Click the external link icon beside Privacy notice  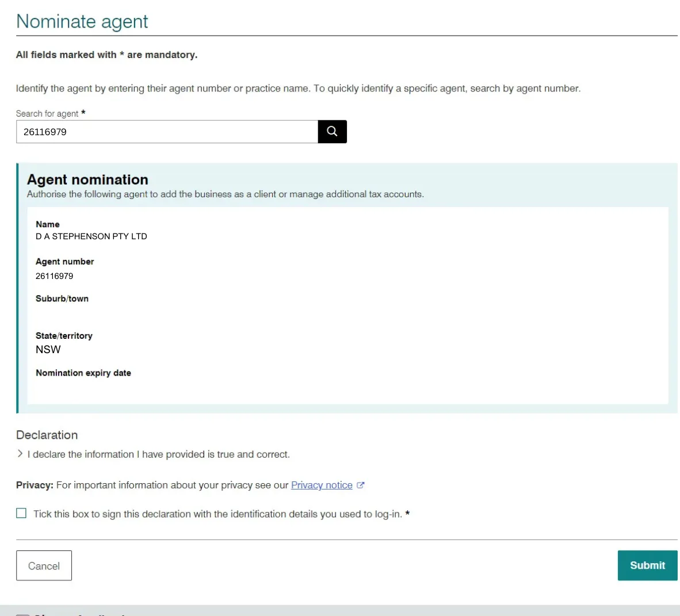coord(360,485)
